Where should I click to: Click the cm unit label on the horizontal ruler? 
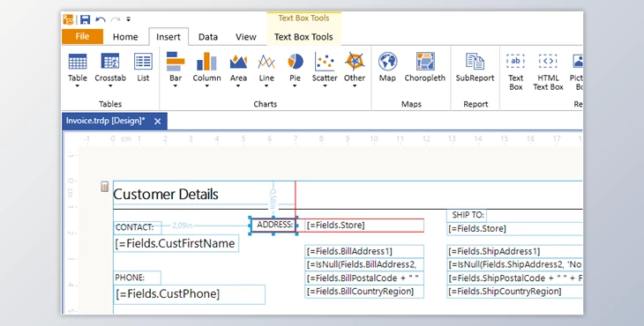(126, 139)
